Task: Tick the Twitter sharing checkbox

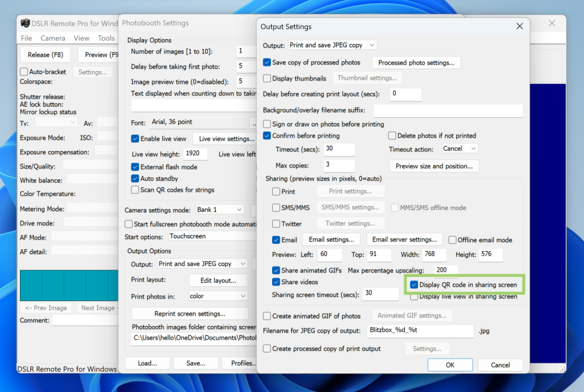Action: click(276, 223)
